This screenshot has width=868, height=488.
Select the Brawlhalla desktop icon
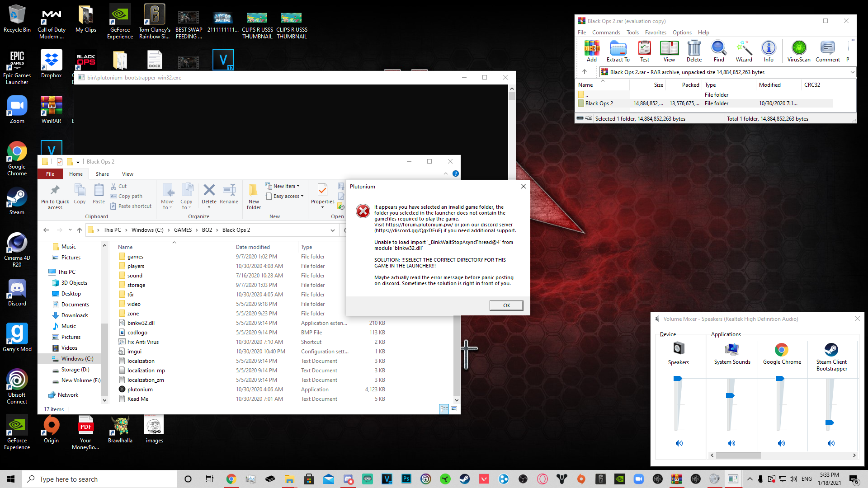[x=120, y=430]
